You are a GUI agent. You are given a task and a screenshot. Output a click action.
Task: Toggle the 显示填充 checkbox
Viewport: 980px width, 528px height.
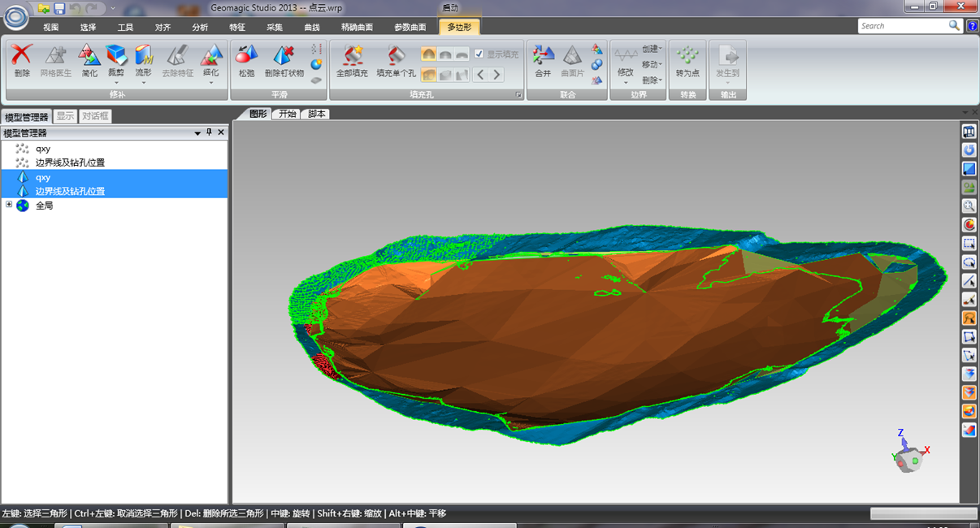point(479,54)
